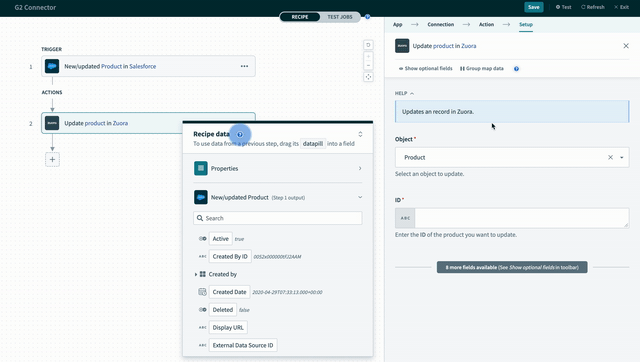Click the ABC type icon beside Display URL
Image resolution: width=640 pixels, height=362 pixels.
tap(202, 327)
